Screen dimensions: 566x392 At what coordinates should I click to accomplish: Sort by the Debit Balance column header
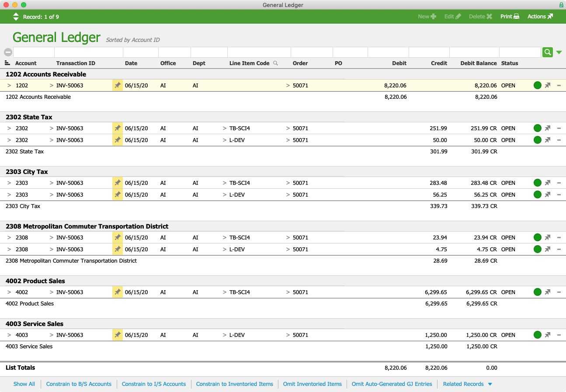tap(479, 63)
